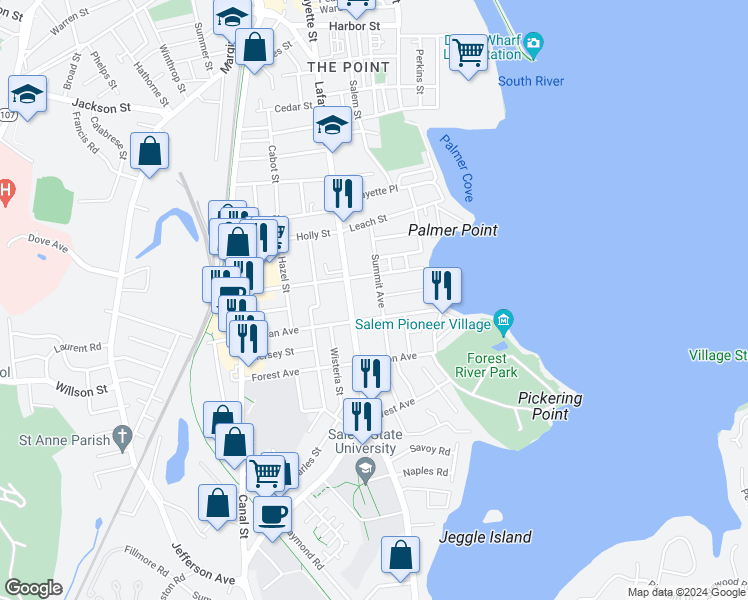Select the Jefferson Ave street label
The image size is (748, 600).
click(x=203, y=564)
